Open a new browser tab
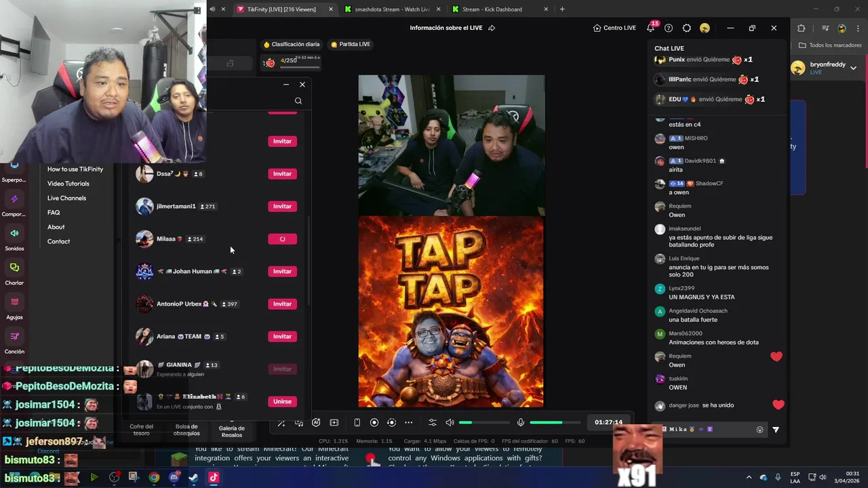The height and width of the screenshot is (488, 868). (562, 9)
